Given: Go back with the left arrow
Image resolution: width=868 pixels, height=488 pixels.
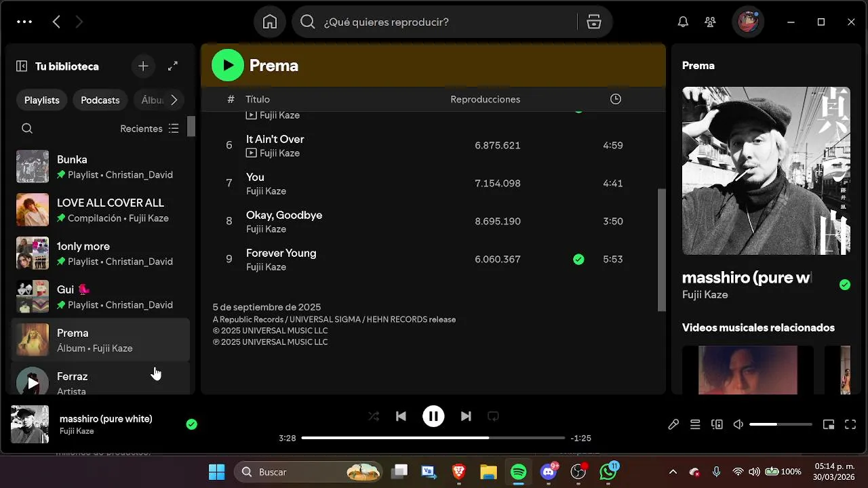Looking at the screenshot, I should (x=56, y=22).
